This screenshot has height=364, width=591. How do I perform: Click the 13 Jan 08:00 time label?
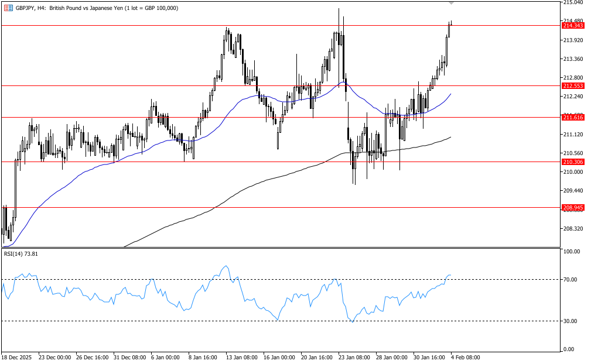coord(241,357)
